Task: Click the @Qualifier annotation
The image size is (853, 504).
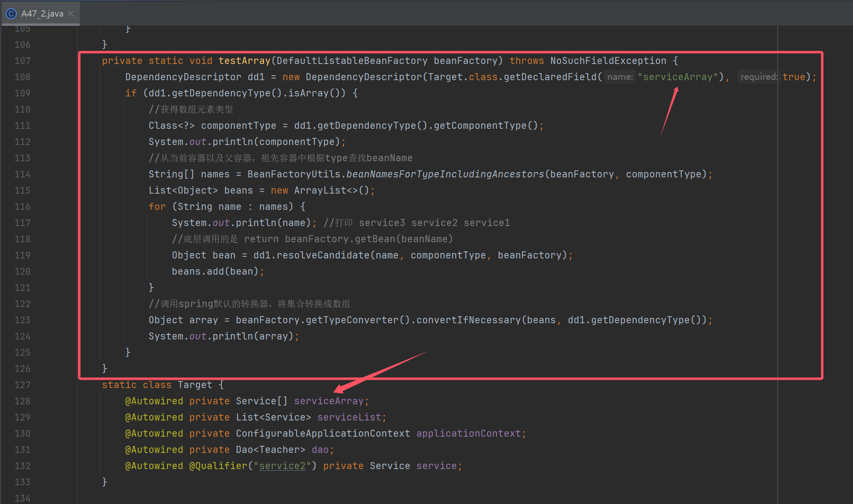Action: [x=218, y=466]
